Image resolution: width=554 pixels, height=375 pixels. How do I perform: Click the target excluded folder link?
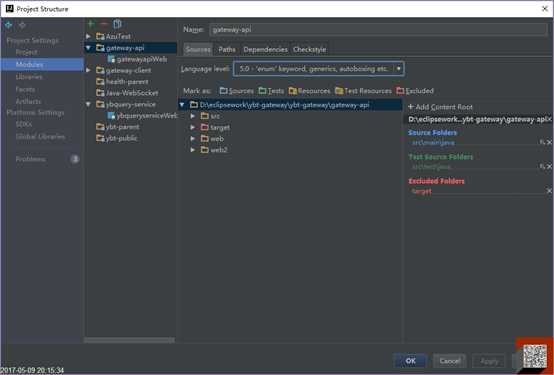pos(422,191)
